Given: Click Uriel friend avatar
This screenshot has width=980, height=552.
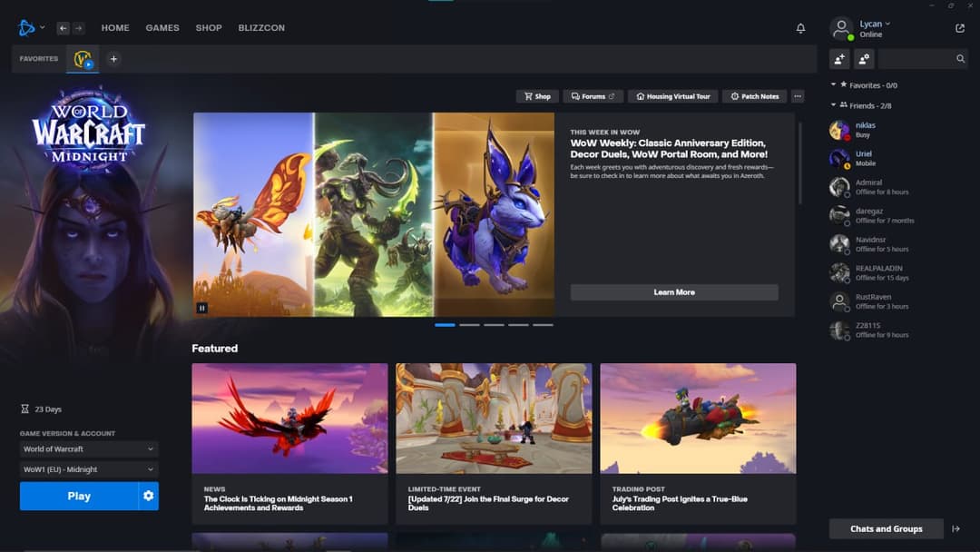Looking at the screenshot, I should 839,159.
